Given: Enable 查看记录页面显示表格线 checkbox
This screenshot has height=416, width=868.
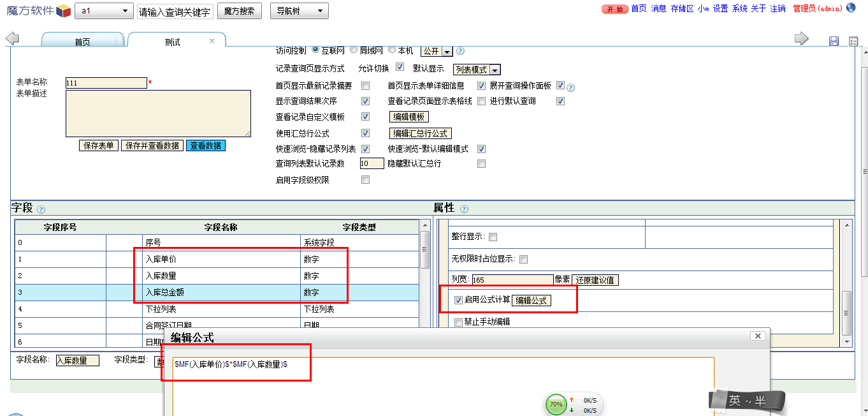Looking at the screenshot, I should tap(482, 101).
